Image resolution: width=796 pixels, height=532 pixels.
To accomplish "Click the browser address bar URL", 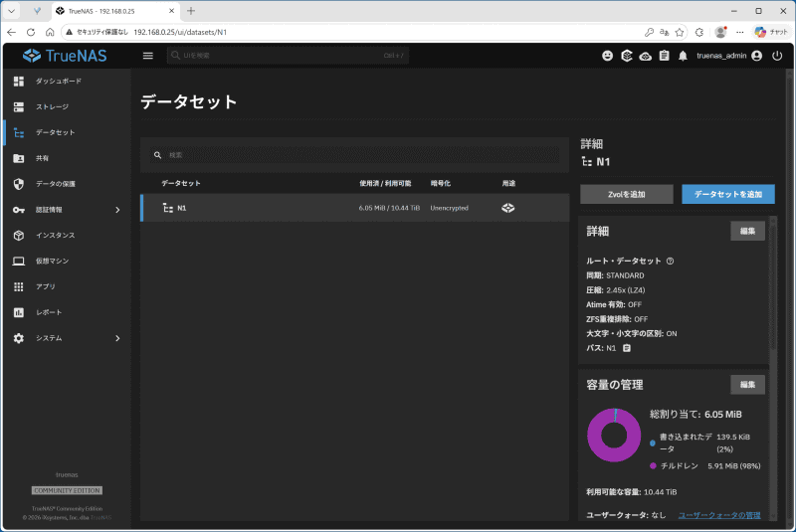I will click(180, 32).
